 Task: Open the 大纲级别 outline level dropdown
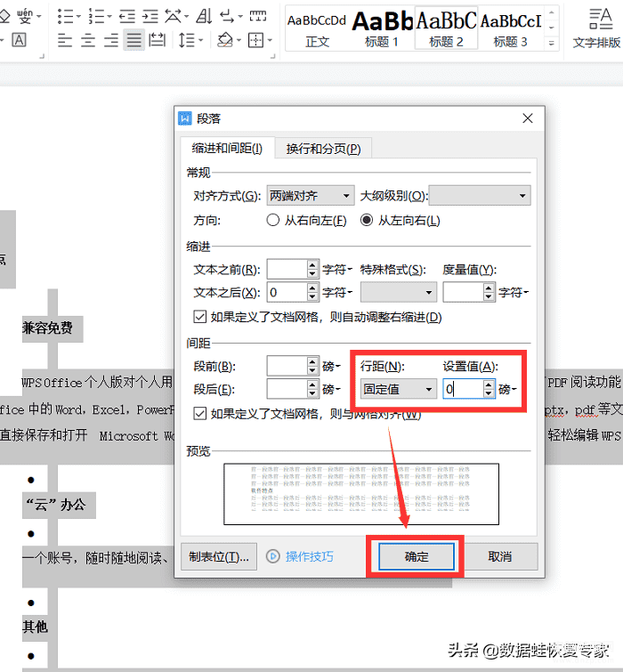pos(480,196)
